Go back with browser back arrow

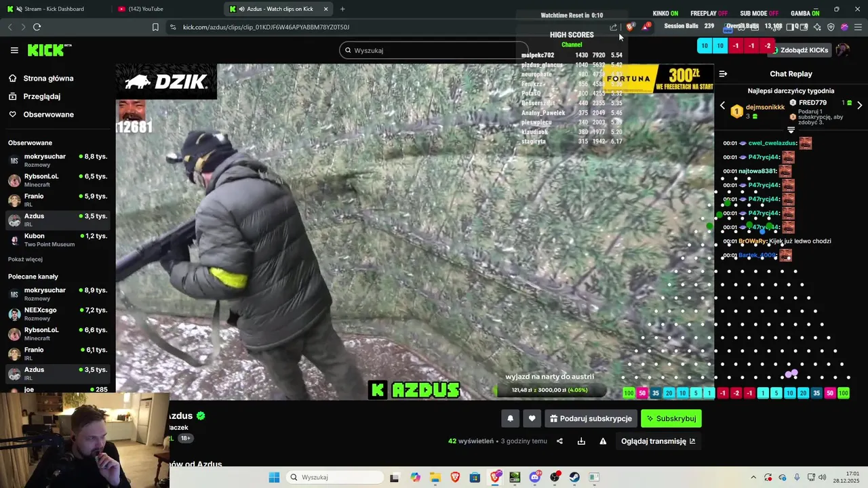coord(9,27)
